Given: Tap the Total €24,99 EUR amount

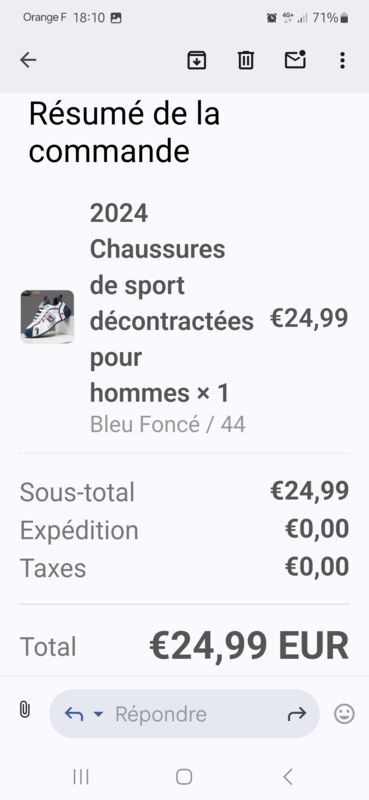Looking at the screenshot, I should (249, 646).
